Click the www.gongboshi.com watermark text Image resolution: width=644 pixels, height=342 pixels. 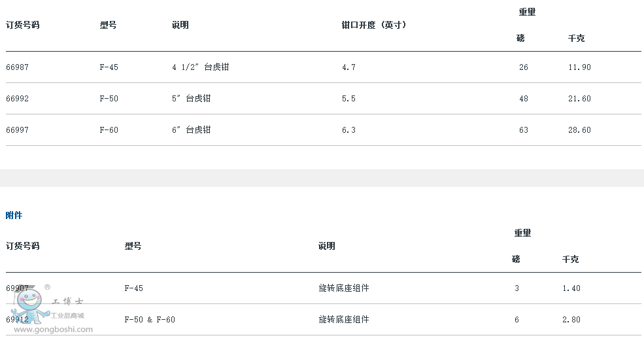pyautogui.click(x=54, y=330)
